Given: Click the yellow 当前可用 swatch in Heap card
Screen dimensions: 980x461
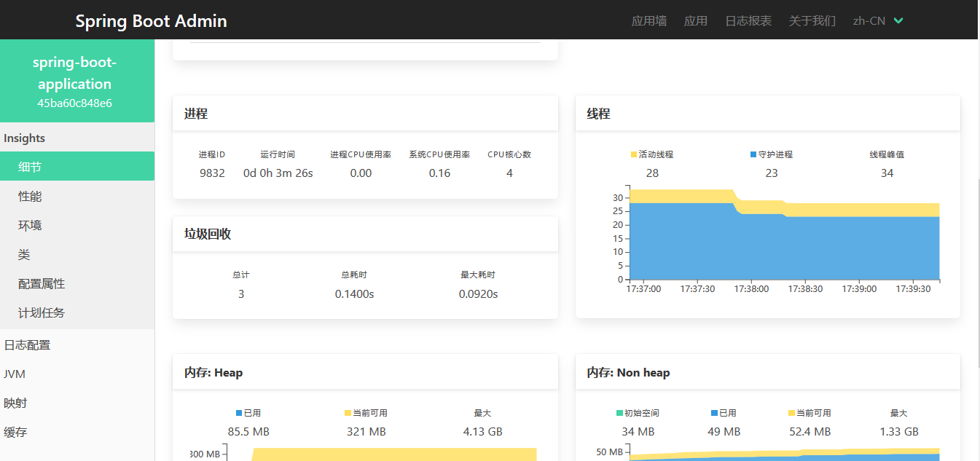Looking at the screenshot, I should (348, 413).
